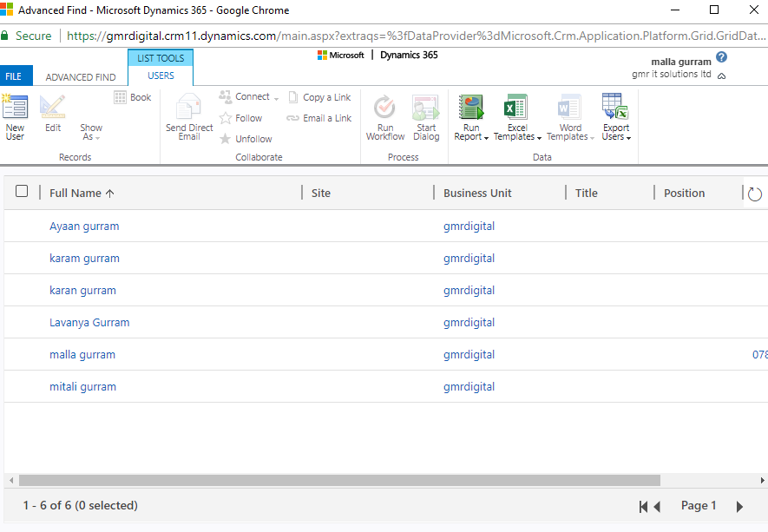Open the Excel Templates dropdown

[x=517, y=136]
